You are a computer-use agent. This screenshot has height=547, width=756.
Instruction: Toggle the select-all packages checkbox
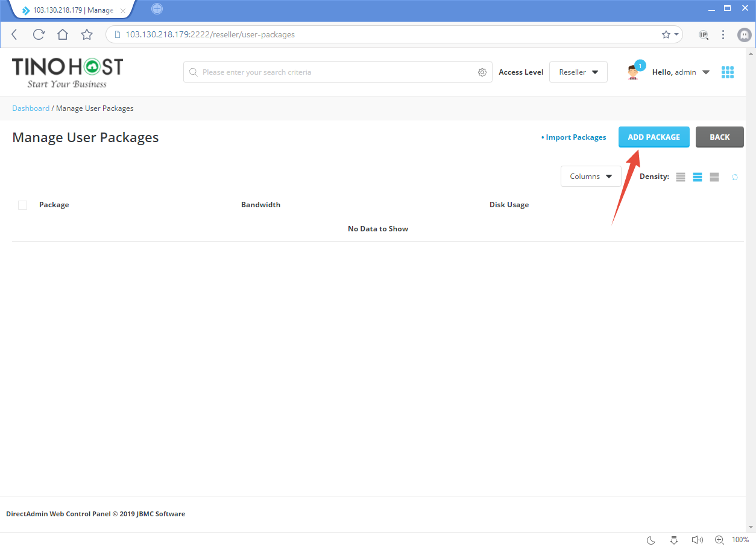click(23, 205)
